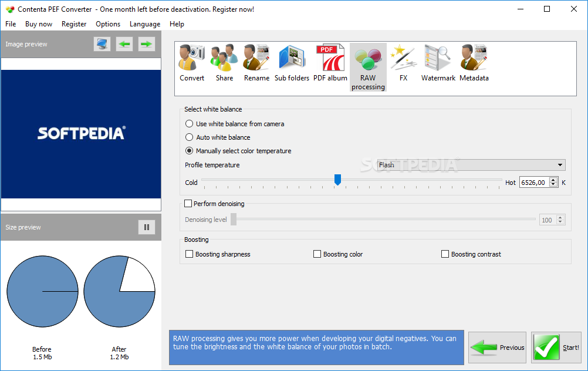Select the Rename step icon
588x371 pixels.
tap(256, 63)
